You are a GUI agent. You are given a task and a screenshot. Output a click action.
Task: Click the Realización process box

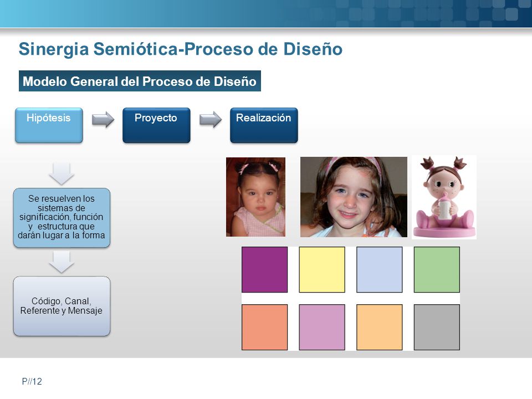[264, 125]
